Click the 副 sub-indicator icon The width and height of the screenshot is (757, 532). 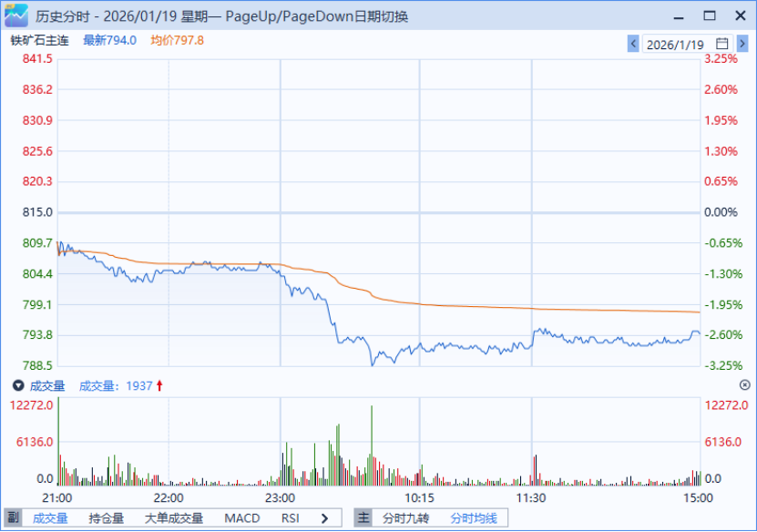13,518
